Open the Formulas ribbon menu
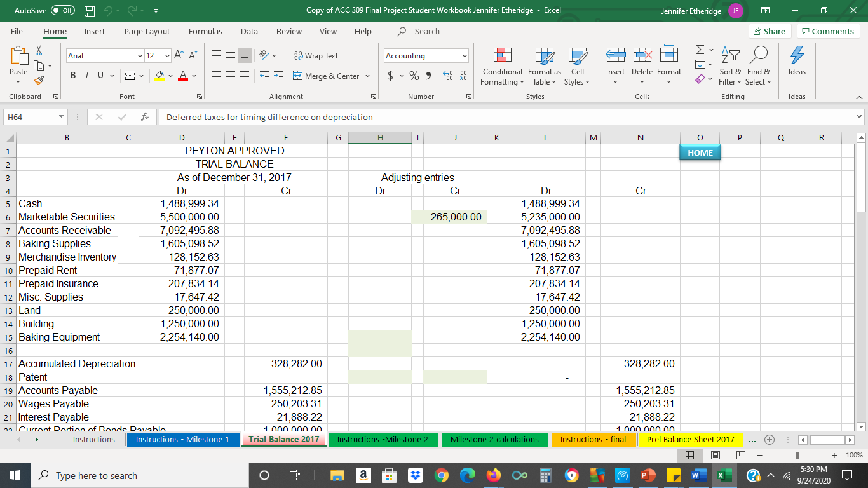868x488 pixels. click(205, 31)
